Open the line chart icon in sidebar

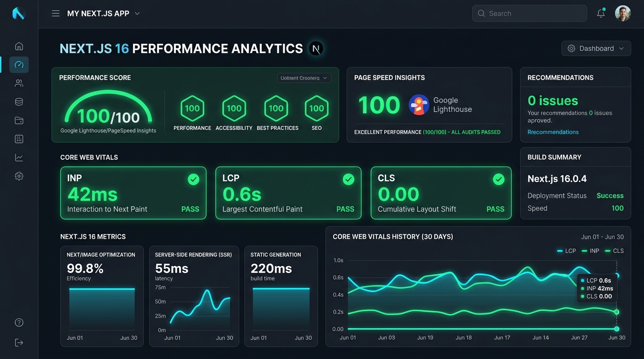(x=19, y=158)
